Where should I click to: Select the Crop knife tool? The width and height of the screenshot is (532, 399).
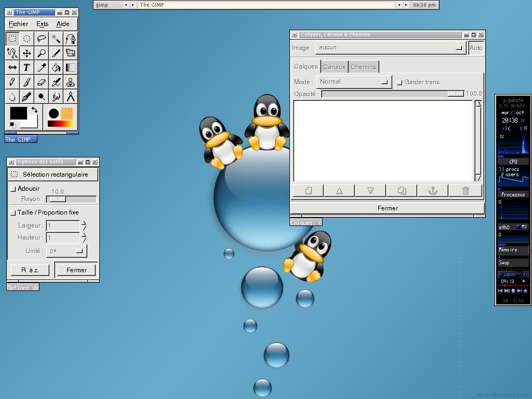tap(56, 53)
